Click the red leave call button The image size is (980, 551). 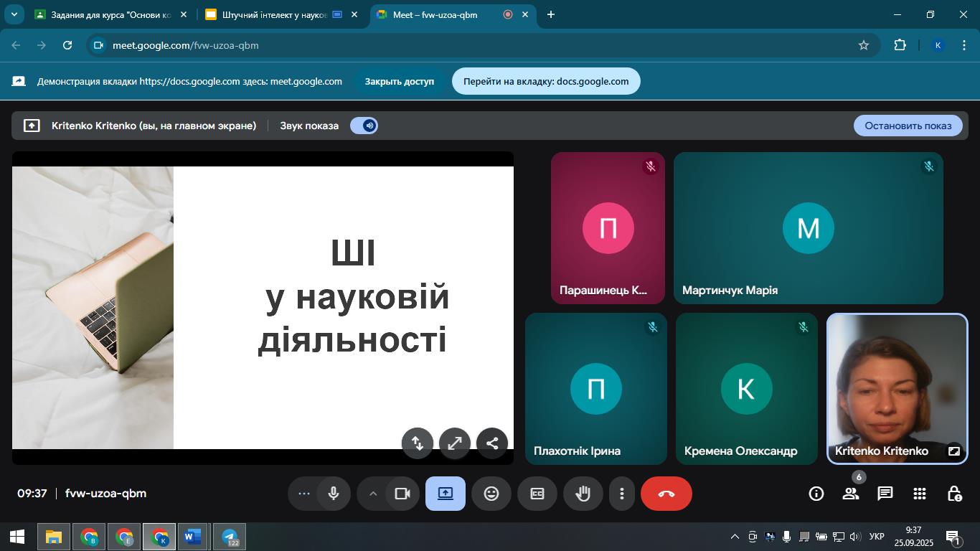tap(666, 494)
